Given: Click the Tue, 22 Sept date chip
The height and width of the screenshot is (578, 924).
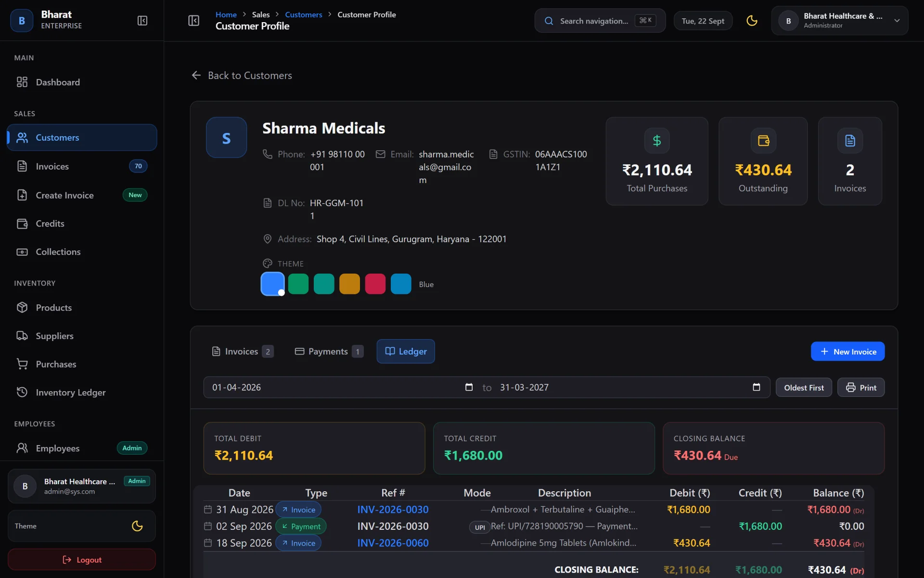Looking at the screenshot, I should [x=703, y=21].
